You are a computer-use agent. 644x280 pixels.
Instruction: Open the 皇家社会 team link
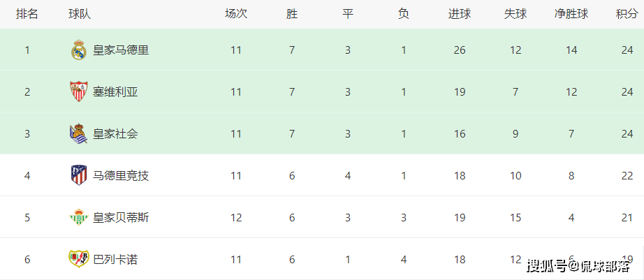(x=115, y=134)
